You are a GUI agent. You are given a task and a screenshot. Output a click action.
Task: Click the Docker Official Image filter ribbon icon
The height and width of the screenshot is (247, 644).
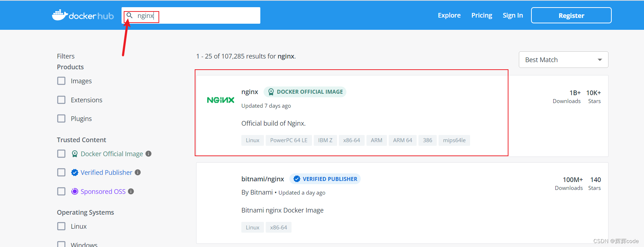coord(75,154)
